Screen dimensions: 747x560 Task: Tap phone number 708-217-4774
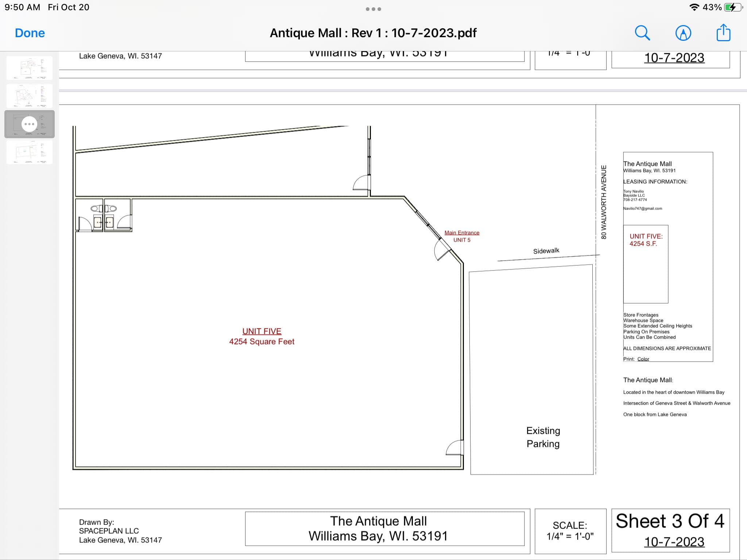click(x=635, y=200)
